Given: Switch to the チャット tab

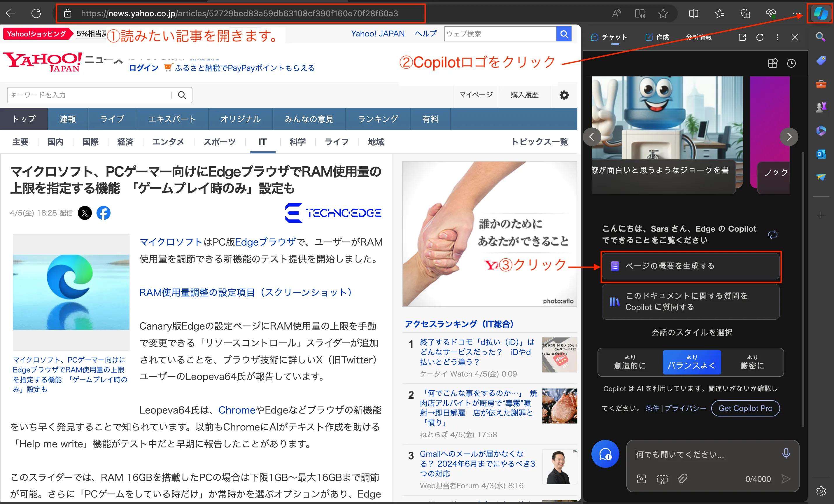Looking at the screenshot, I should (x=609, y=37).
